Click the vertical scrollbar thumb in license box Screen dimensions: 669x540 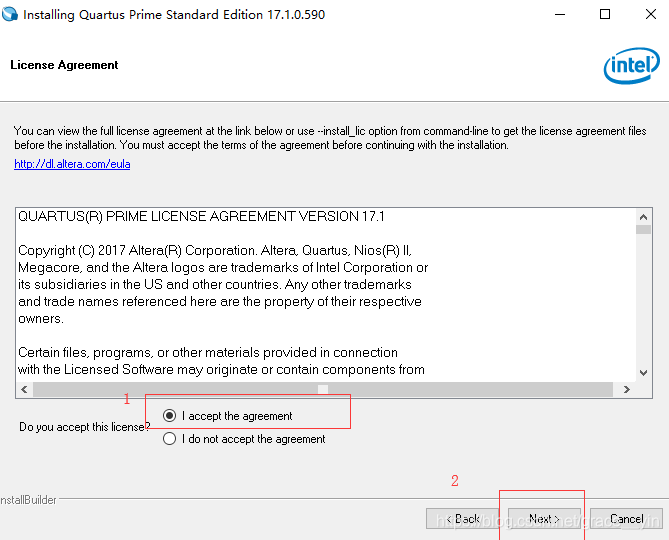(643, 229)
